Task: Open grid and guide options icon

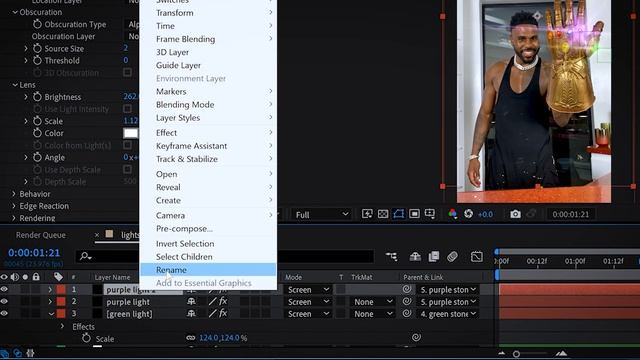Action: [x=430, y=214]
